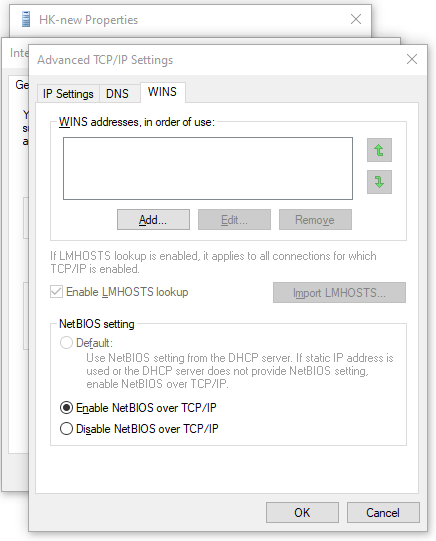
Task: Click the 'If LMHOSTS lookup is enabled' note
Action: pos(213,262)
